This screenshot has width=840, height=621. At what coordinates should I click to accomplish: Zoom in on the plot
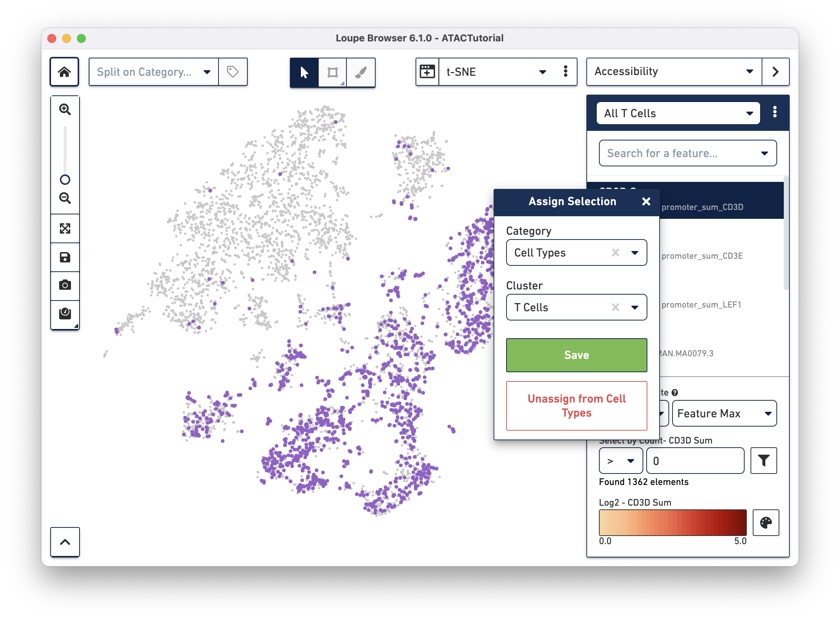click(x=65, y=110)
